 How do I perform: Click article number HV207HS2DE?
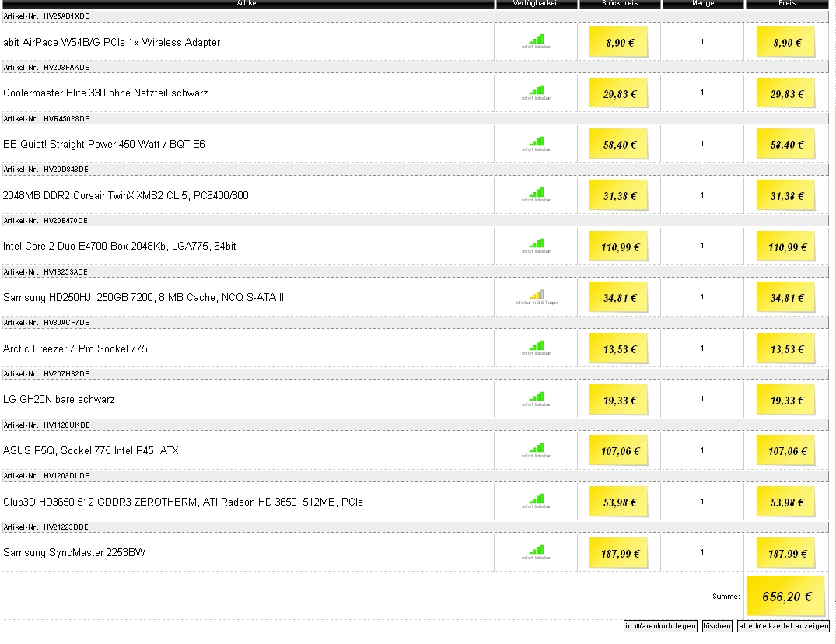67,373
